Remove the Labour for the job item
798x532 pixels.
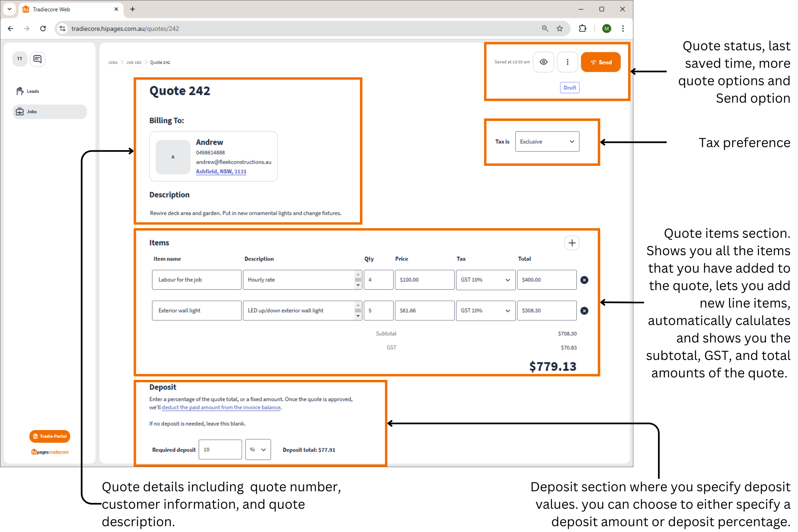[584, 280]
